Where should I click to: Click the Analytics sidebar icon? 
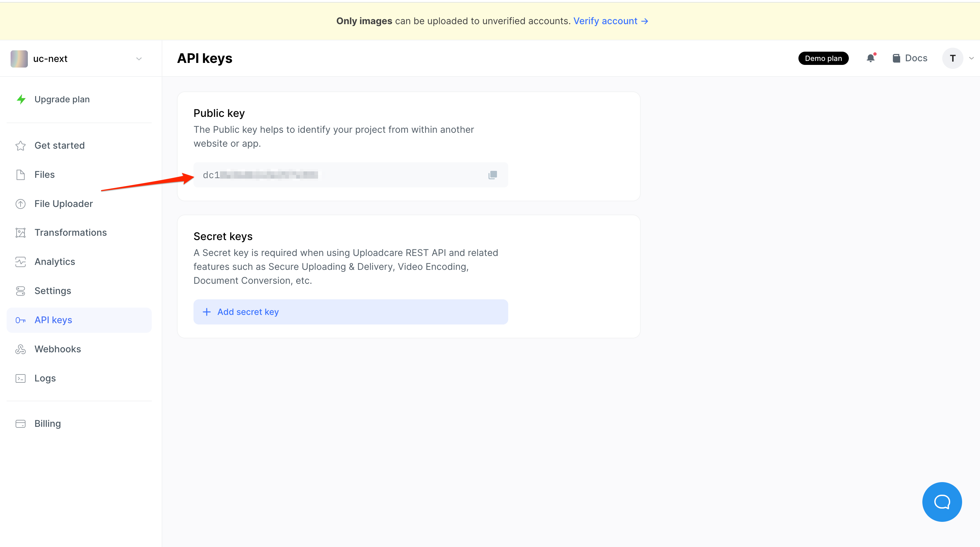click(21, 261)
